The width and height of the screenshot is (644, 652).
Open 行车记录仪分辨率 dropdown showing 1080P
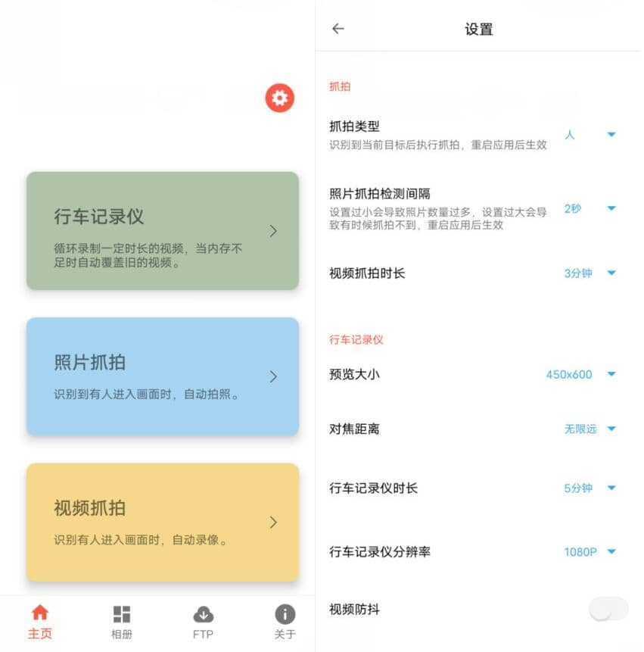click(590, 552)
